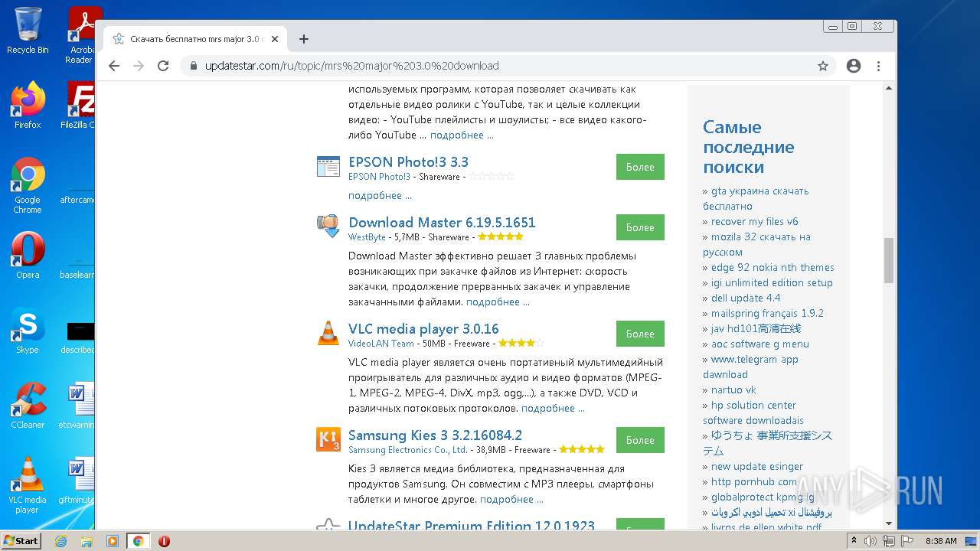
Task: Open the Google Chrome desktop shortcut
Action: (x=28, y=186)
